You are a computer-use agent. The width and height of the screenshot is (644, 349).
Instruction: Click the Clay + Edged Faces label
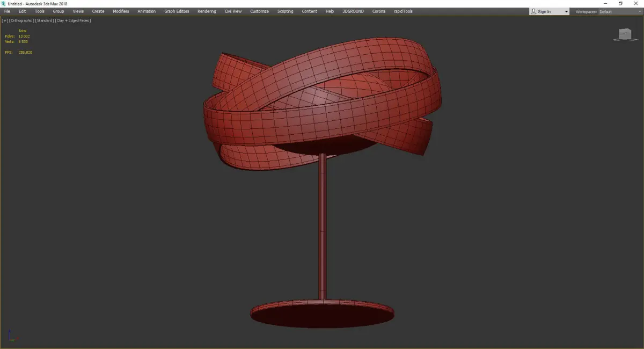73,20
